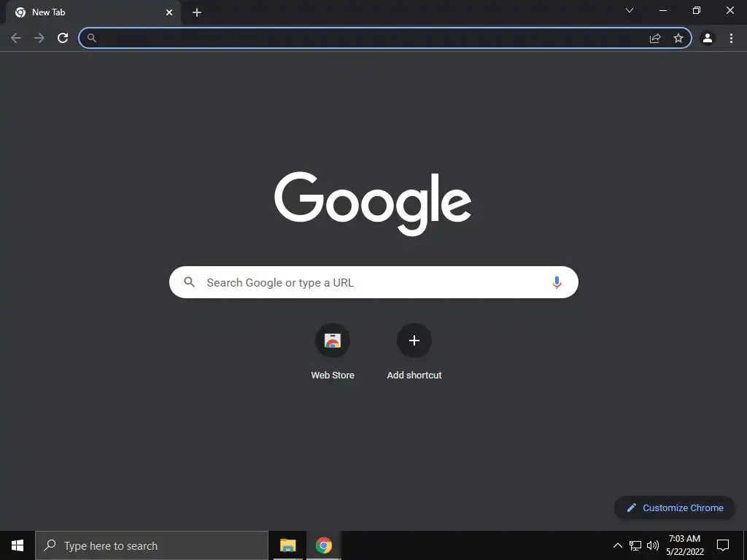The height and width of the screenshot is (560, 747).
Task: Click the forward navigation arrow
Action: point(39,38)
